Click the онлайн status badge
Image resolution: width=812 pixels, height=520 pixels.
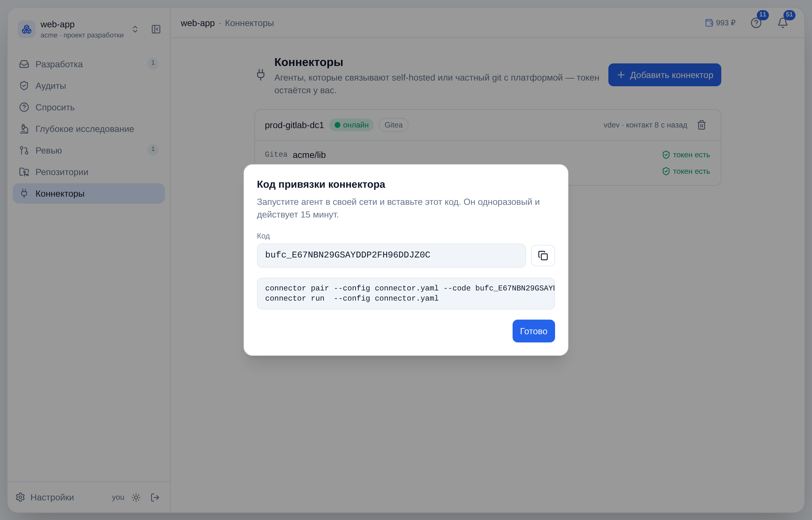tap(351, 125)
